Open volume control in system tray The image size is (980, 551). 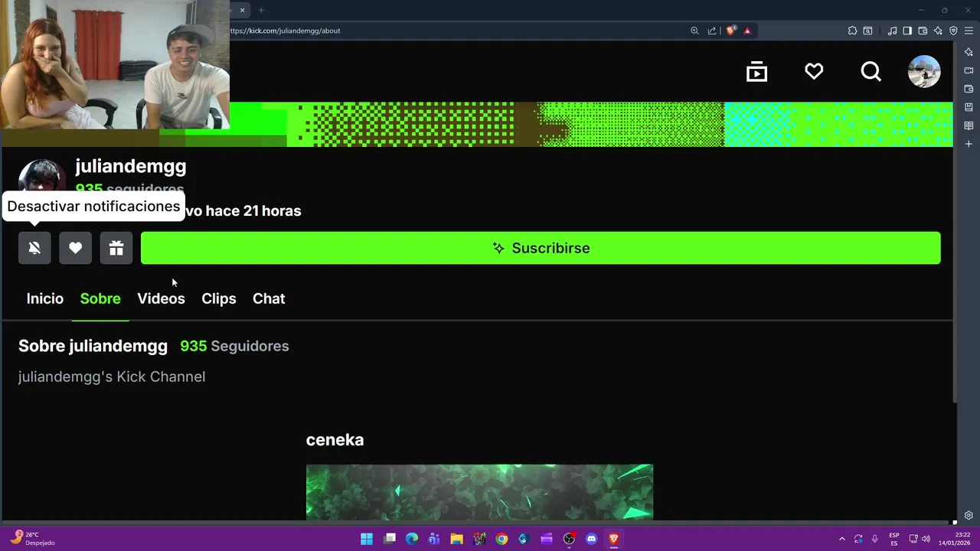click(926, 539)
